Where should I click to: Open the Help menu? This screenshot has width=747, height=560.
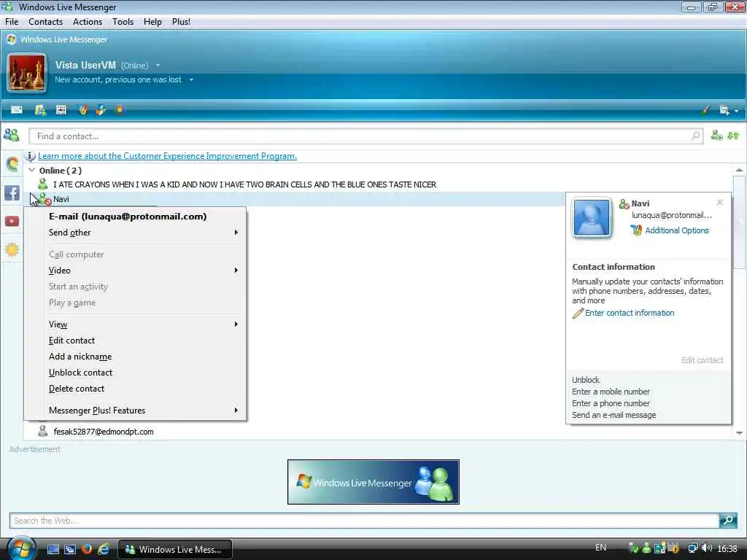(152, 22)
